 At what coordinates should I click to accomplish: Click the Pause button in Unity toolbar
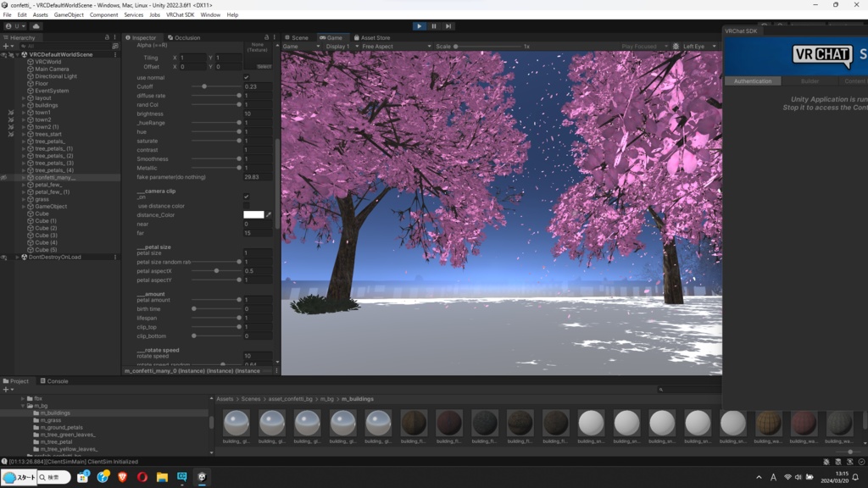point(434,26)
